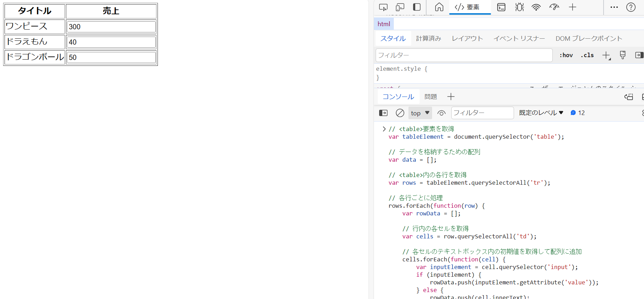Open the Performance gauge icon tool
644x299 pixels.
pyautogui.click(x=554, y=7)
